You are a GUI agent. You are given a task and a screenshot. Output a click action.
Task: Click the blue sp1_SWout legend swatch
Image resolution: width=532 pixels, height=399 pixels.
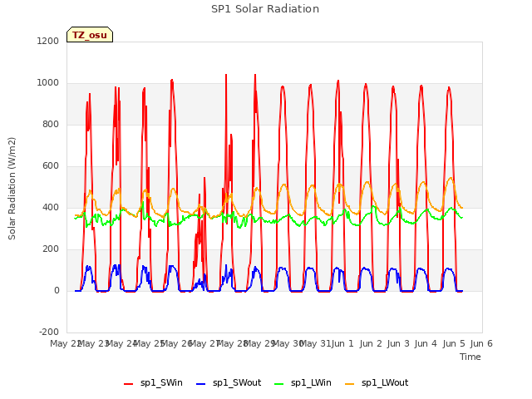[201, 384]
